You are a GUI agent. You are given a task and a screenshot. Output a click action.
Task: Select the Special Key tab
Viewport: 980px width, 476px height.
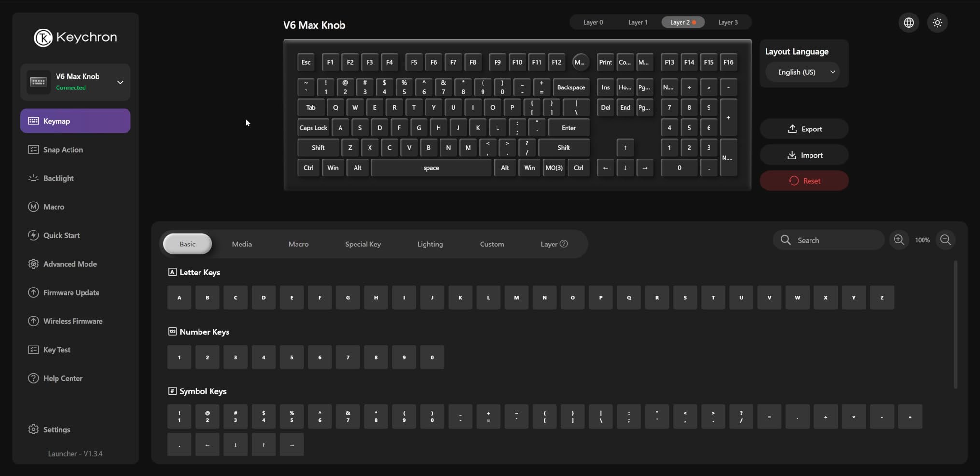click(363, 244)
